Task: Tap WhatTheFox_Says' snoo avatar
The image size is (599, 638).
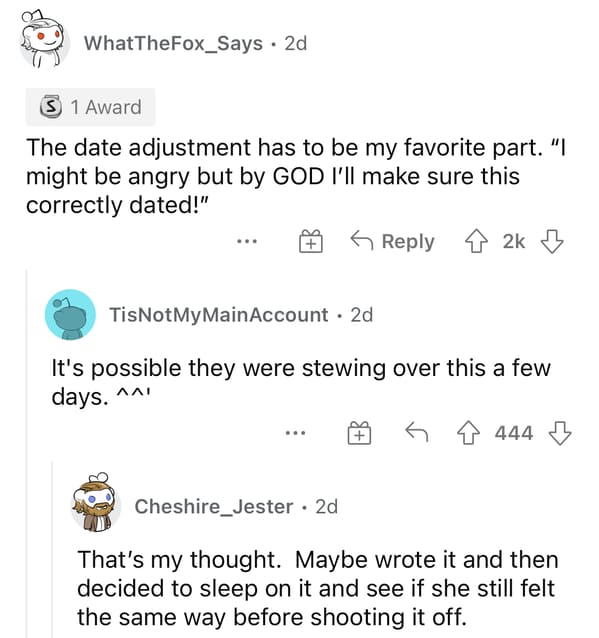Action: (x=44, y=39)
